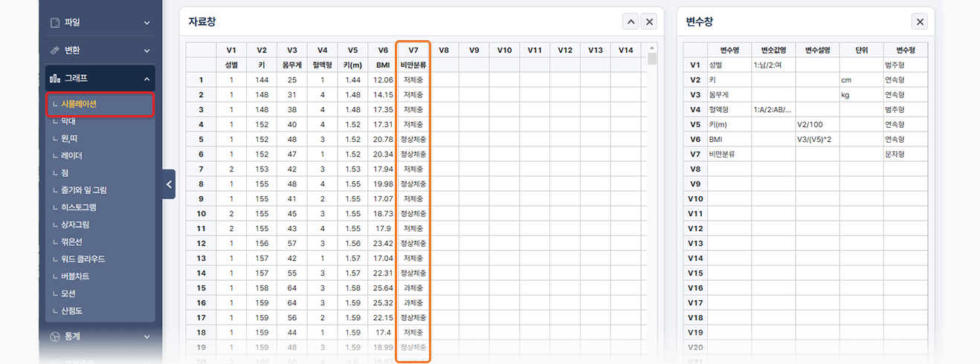980x364 pixels.
Task: Click the 그래프 bar chart icon
Action: 55,78
